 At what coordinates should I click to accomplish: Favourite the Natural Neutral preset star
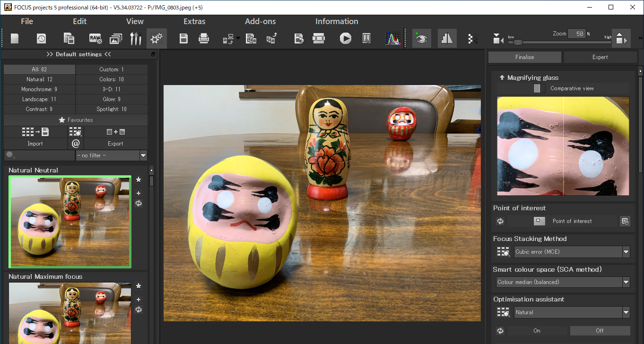click(139, 180)
